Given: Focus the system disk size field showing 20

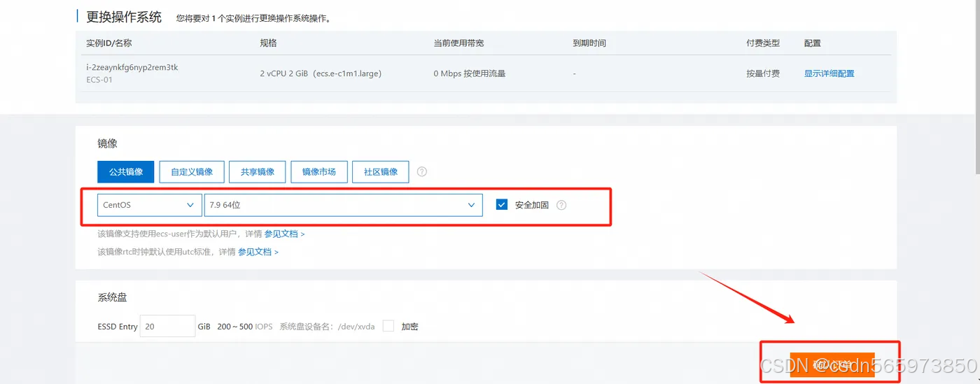Looking at the screenshot, I should click(167, 326).
